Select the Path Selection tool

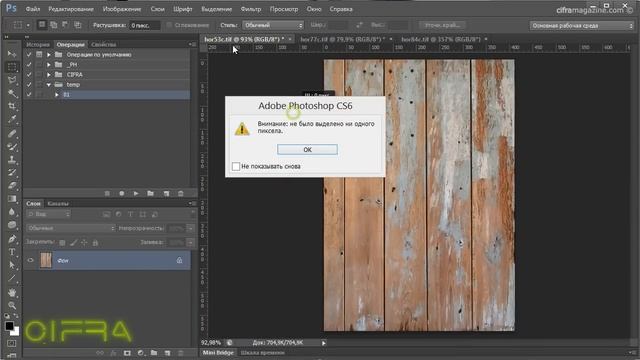(12, 265)
